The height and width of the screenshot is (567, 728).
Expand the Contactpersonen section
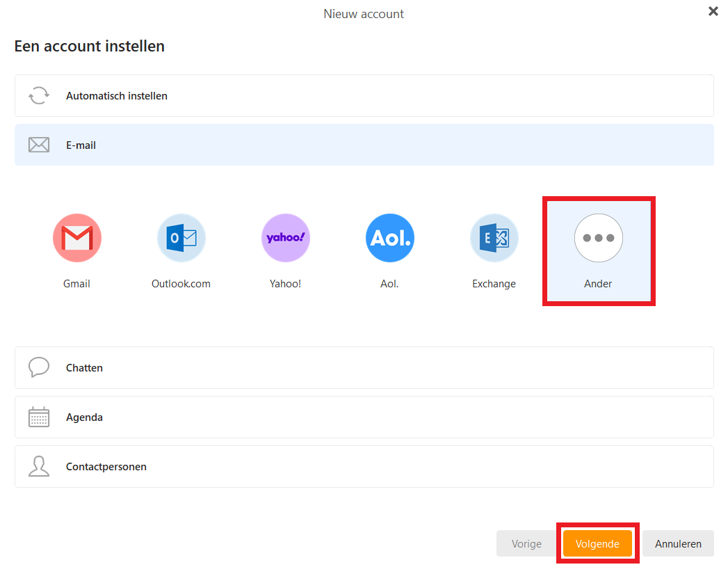point(364,467)
